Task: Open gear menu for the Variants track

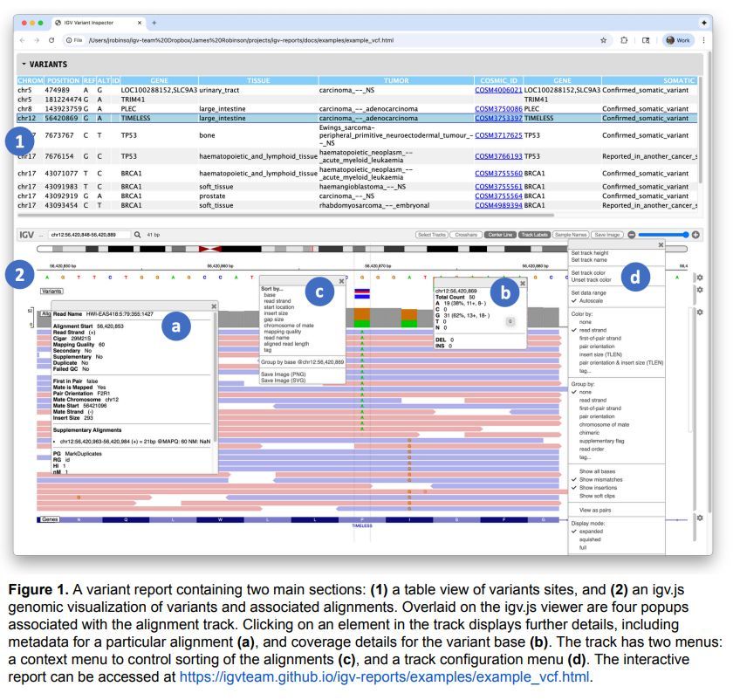Action: pos(700,290)
